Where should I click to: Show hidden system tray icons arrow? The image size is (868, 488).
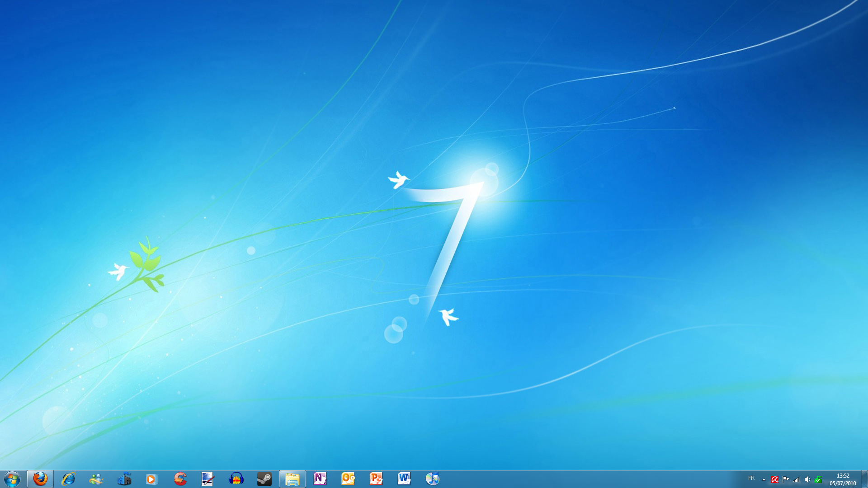click(764, 479)
